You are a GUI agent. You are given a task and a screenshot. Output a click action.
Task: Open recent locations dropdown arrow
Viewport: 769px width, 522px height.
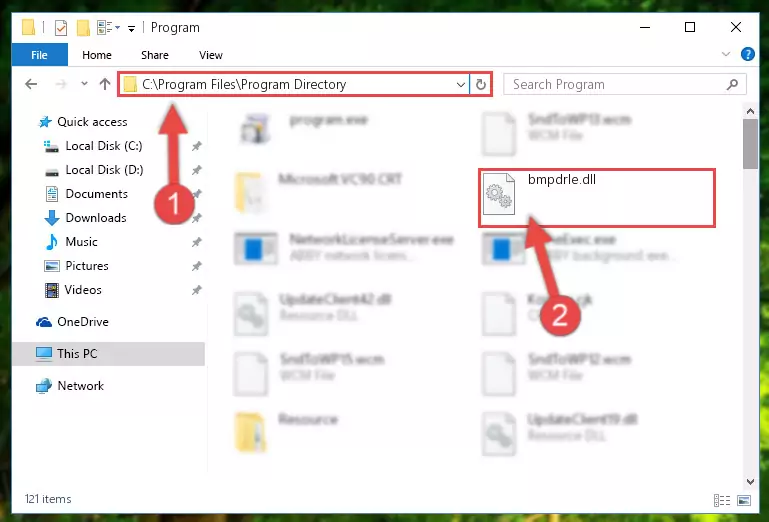[x=84, y=84]
